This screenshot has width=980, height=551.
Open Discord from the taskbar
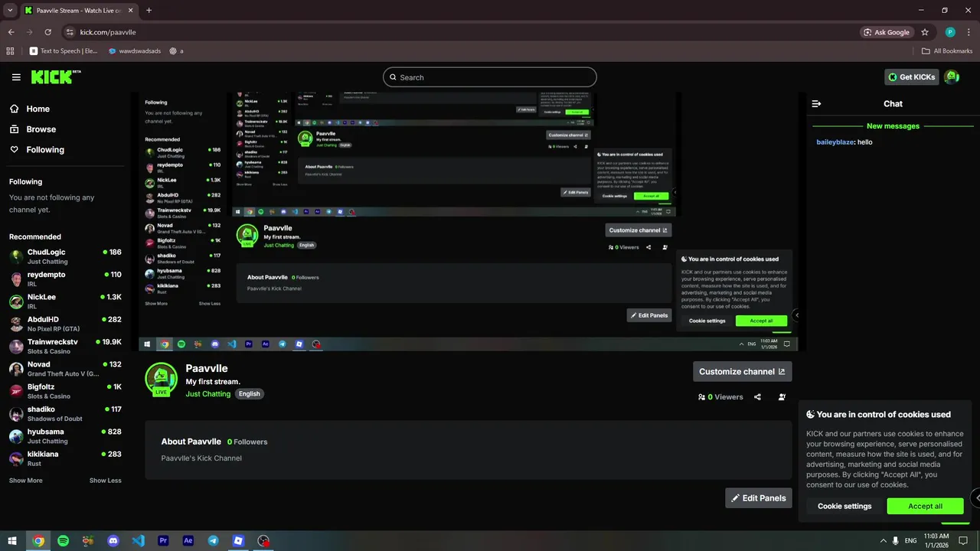[113, 540]
